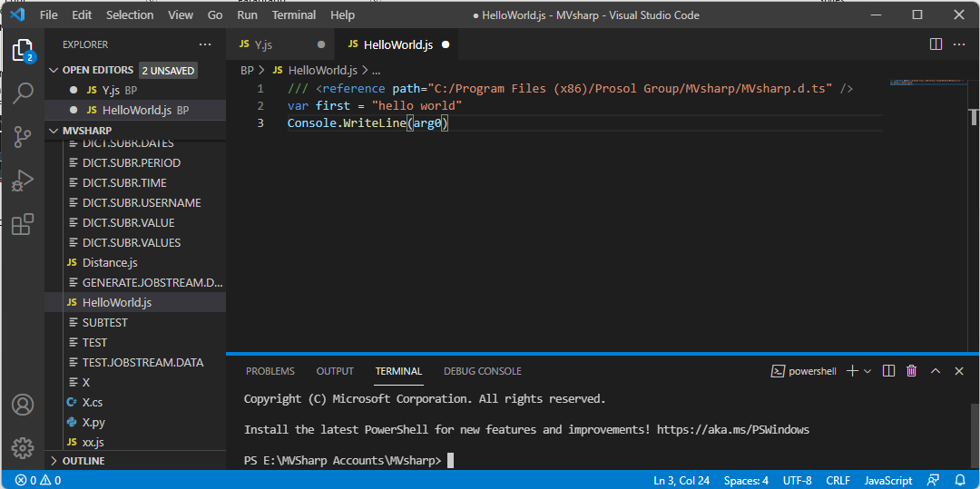
Task: Click the VS Code logo icon
Action: tap(17, 15)
